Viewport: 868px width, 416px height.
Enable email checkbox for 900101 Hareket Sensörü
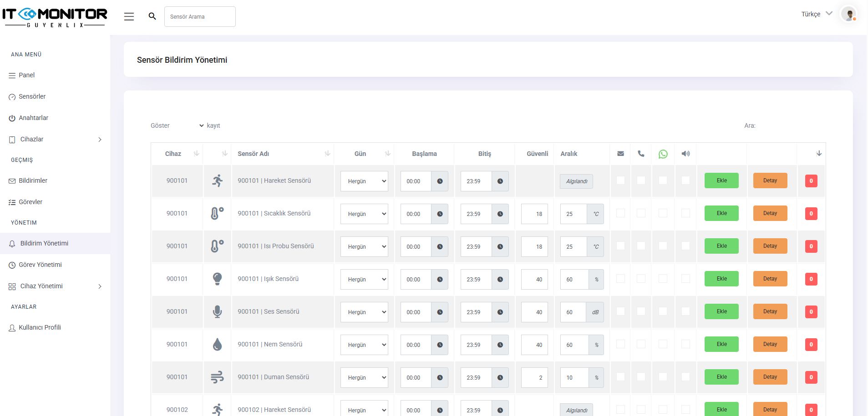pos(620,180)
